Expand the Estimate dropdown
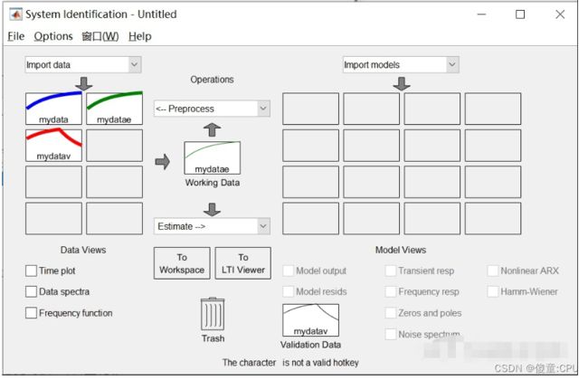The width and height of the screenshot is (588, 380). tap(212, 226)
